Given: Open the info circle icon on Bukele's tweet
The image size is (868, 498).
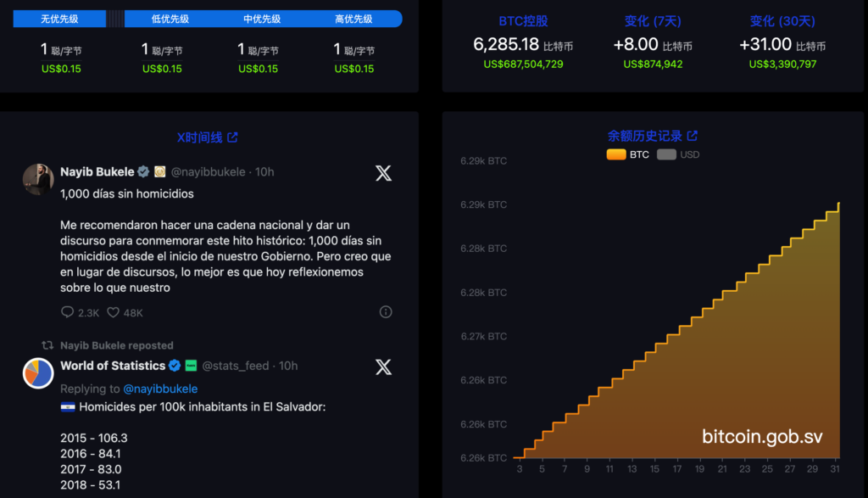Looking at the screenshot, I should click(x=386, y=312).
